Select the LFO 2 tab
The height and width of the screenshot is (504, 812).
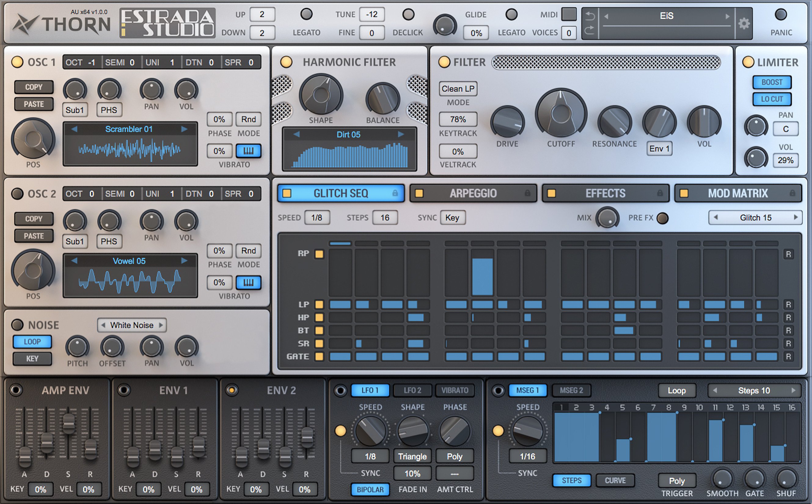(x=412, y=390)
